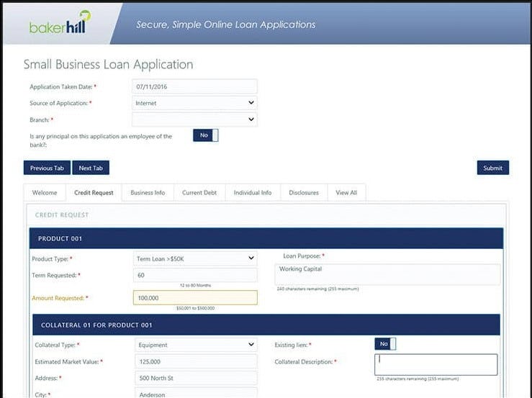Click the Address field showing 500 North St

click(196, 378)
